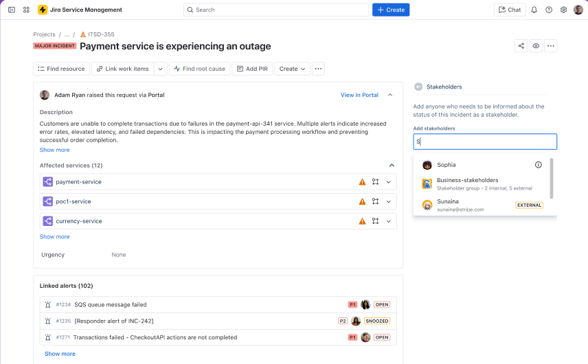Toggle the watch eye icon
The image size is (588, 364).
[536, 46]
